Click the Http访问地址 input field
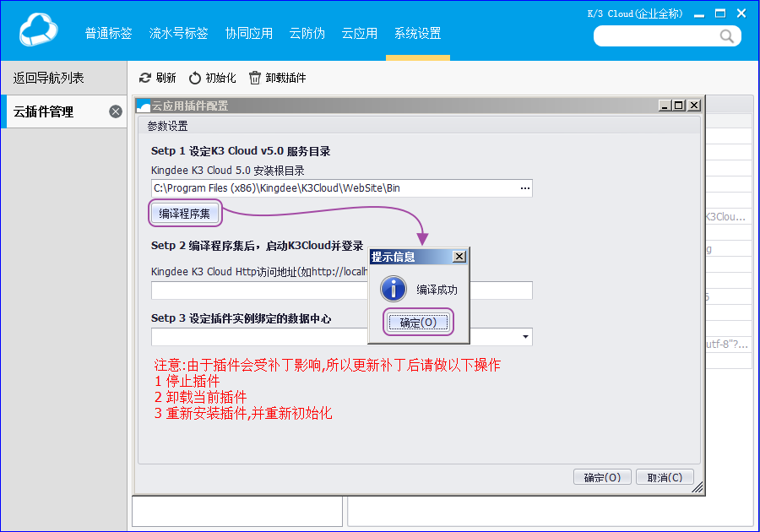 (x=342, y=290)
